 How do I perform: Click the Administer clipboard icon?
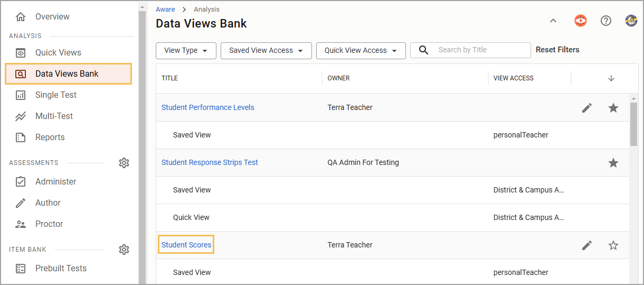(x=21, y=182)
